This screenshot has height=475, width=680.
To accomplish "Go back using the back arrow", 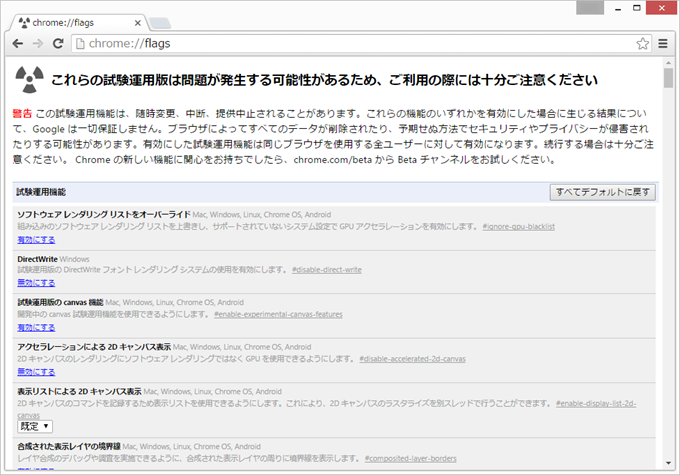I will [x=18, y=43].
